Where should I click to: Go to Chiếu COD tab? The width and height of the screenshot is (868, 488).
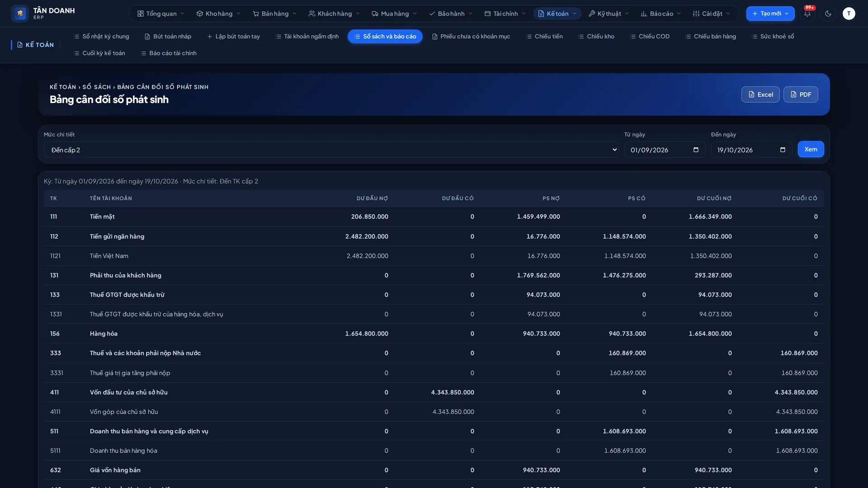click(x=650, y=36)
